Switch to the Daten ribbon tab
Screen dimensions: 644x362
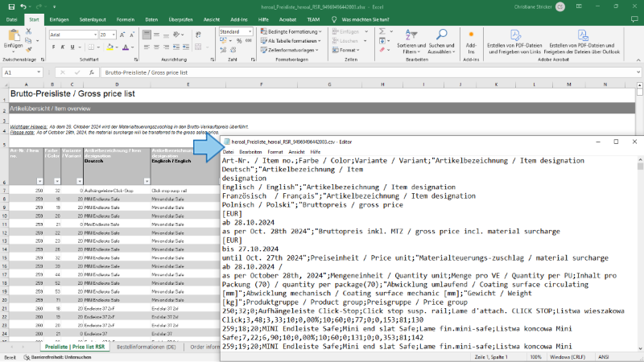pyautogui.click(x=151, y=19)
